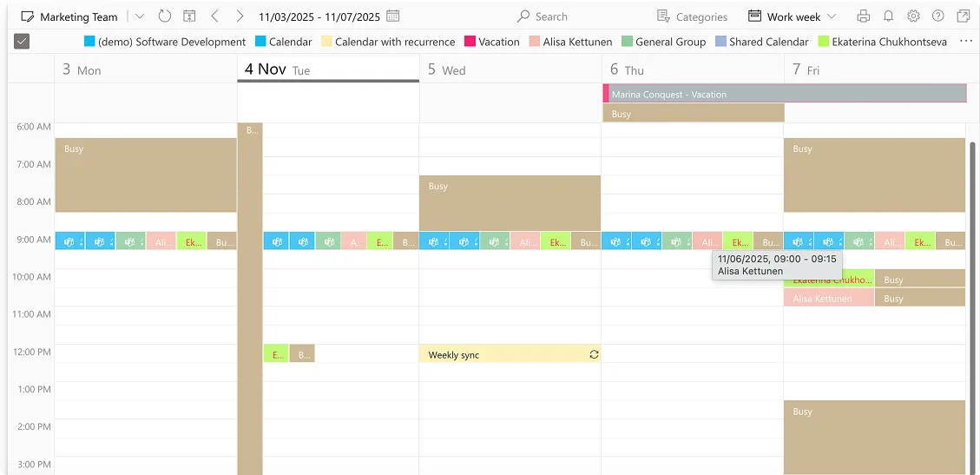Open the Bu... event on Friday 9 AM
This screenshot has height=475, width=980.
(950, 241)
